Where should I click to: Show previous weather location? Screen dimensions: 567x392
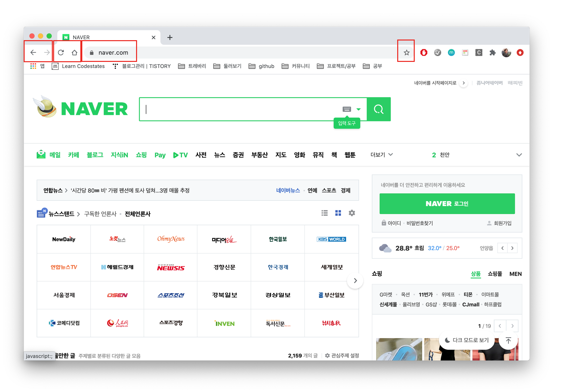tap(503, 248)
